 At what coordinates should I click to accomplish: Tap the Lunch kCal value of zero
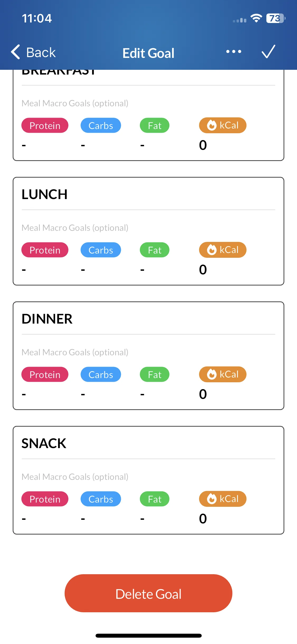click(x=203, y=270)
